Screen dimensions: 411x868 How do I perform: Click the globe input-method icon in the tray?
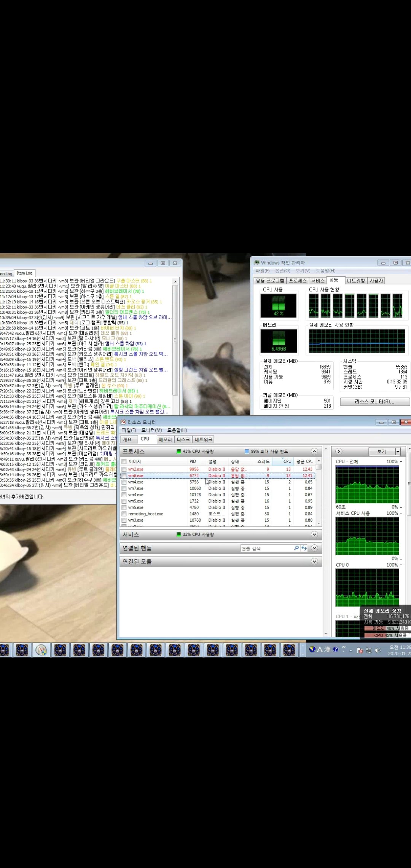click(312, 649)
